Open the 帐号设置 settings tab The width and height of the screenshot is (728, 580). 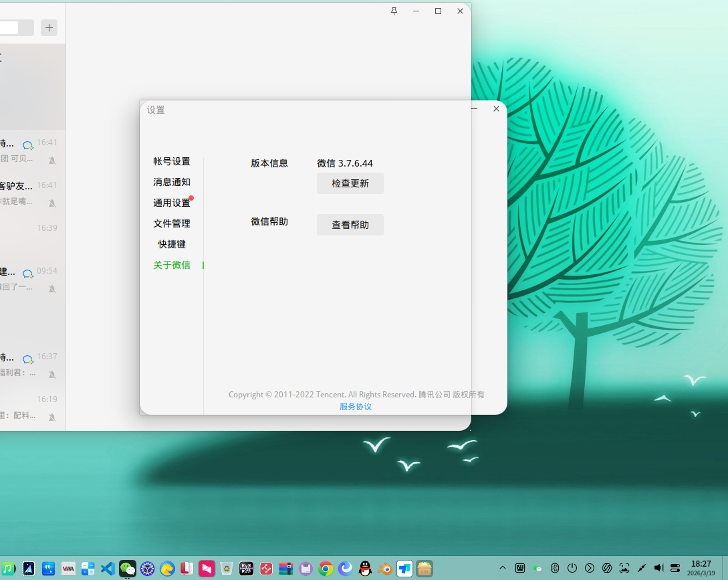tap(172, 161)
